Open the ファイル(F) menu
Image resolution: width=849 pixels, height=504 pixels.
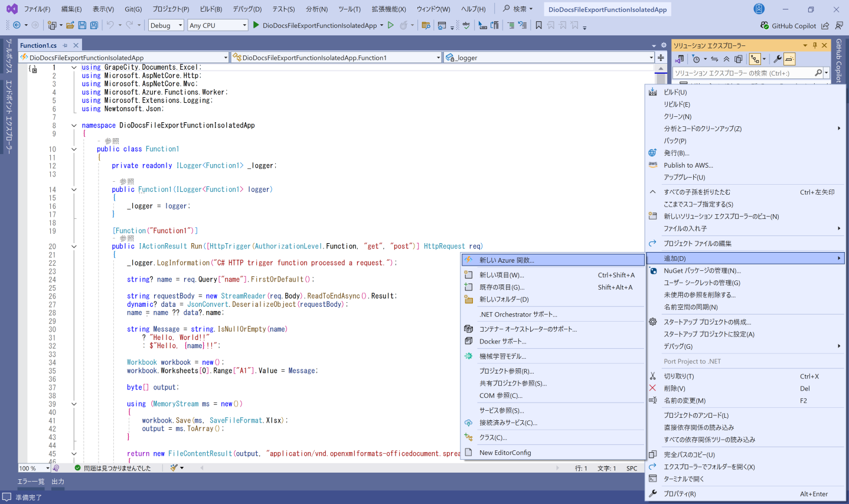37,9
